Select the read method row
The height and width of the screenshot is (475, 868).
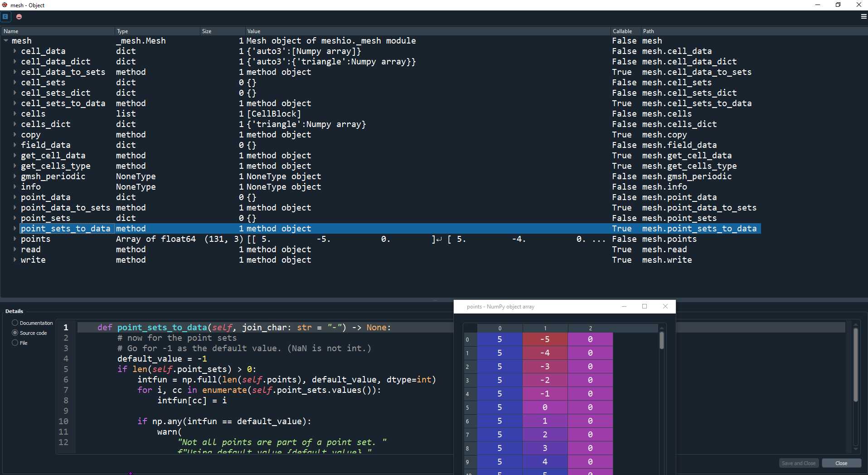(x=381, y=250)
